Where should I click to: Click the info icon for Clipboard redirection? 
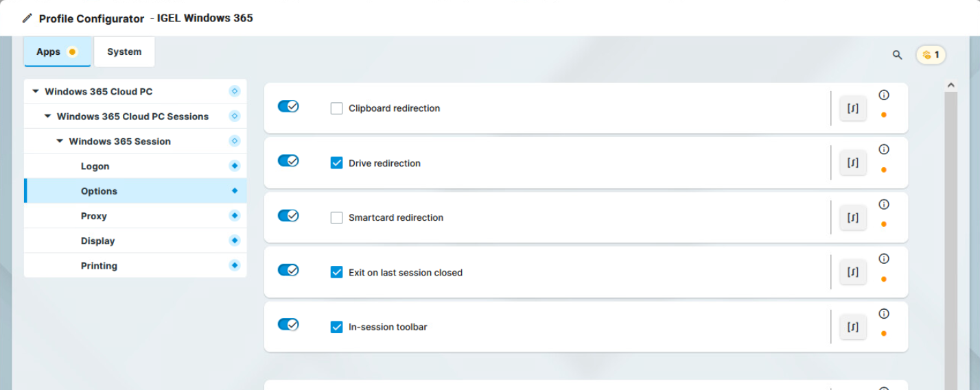pos(884,95)
